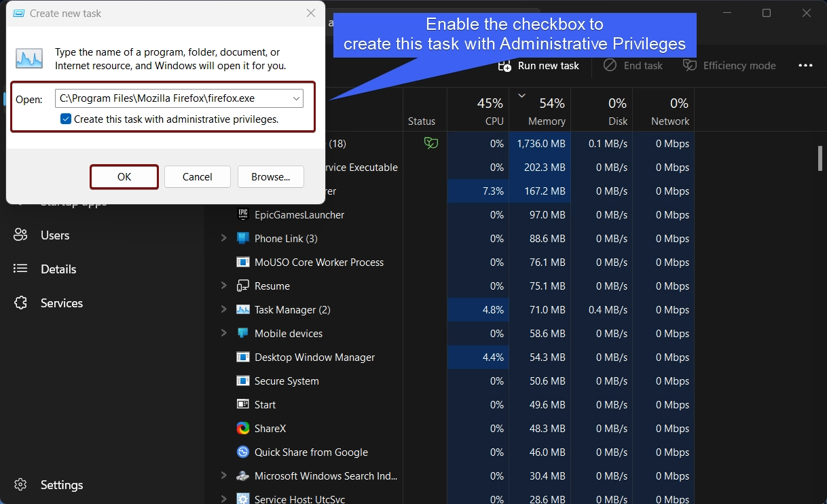Click the Service Host: UtcSvc gear icon
The height and width of the screenshot is (504, 827).
[243, 499]
